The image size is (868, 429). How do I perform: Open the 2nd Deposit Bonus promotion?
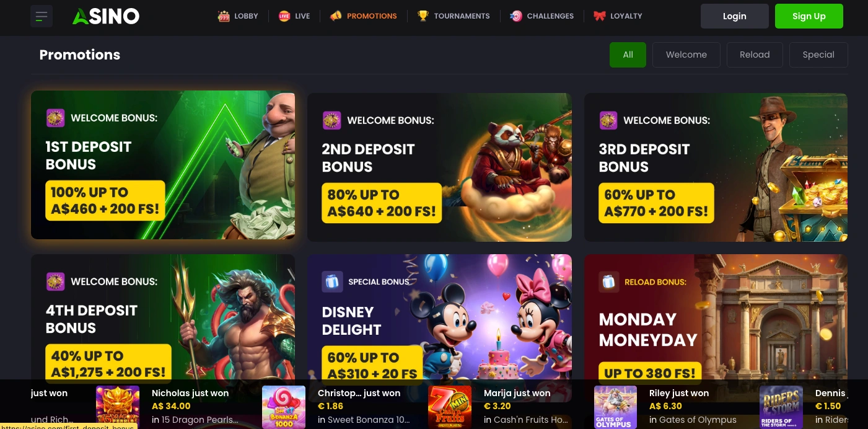coord(439,167)
